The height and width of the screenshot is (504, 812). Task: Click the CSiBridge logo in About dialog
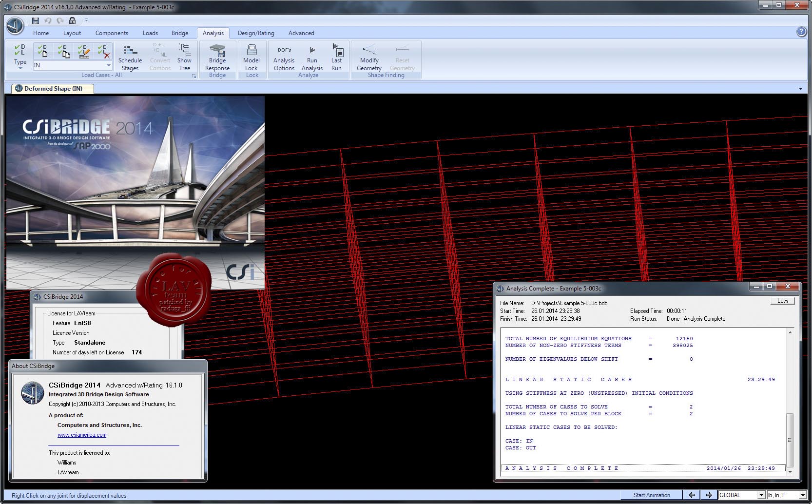(32, 393)
